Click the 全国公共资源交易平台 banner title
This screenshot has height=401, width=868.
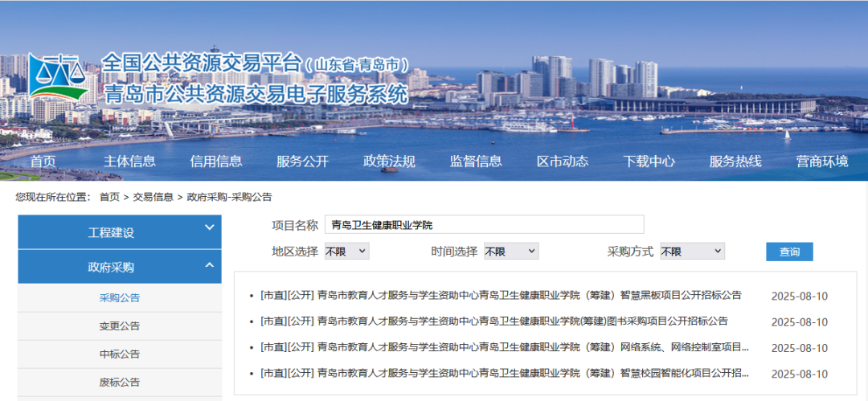click(x=202, y=63)
